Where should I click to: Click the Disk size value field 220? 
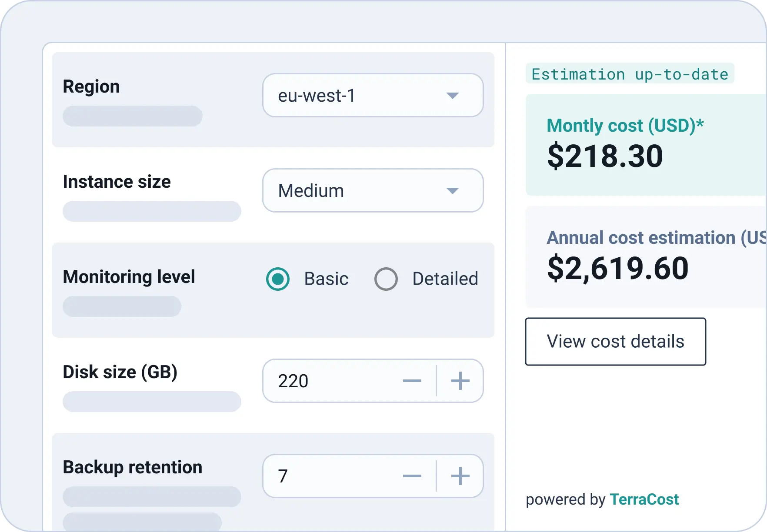pos(330,381)
